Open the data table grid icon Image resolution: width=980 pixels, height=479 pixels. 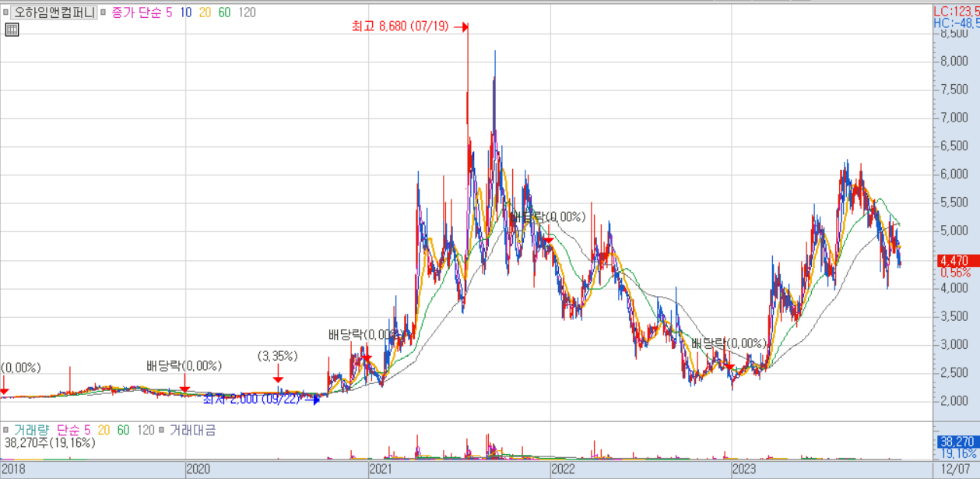click(12, 30)
